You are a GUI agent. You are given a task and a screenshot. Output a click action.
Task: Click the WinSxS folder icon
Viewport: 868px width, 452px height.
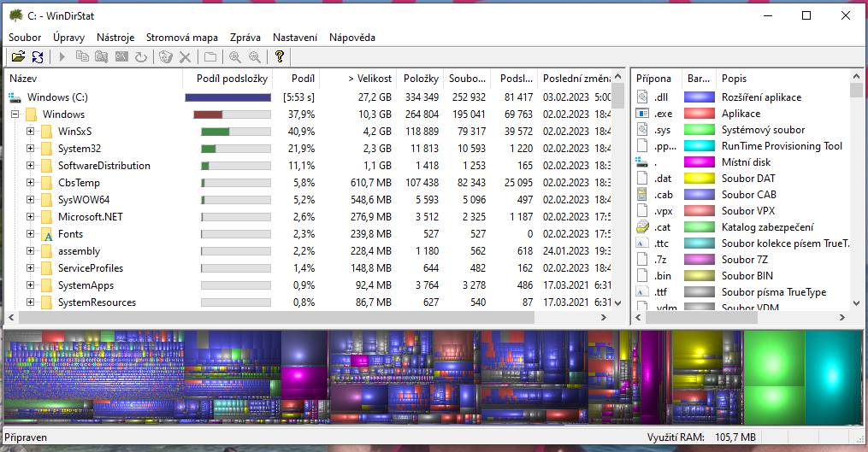(47, 132)
